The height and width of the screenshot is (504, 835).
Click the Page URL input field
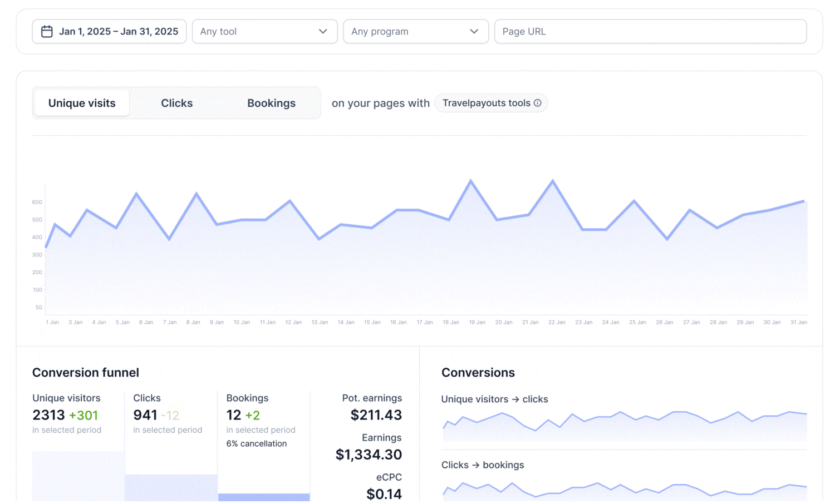pyautogui.click(x=650, y=31)
